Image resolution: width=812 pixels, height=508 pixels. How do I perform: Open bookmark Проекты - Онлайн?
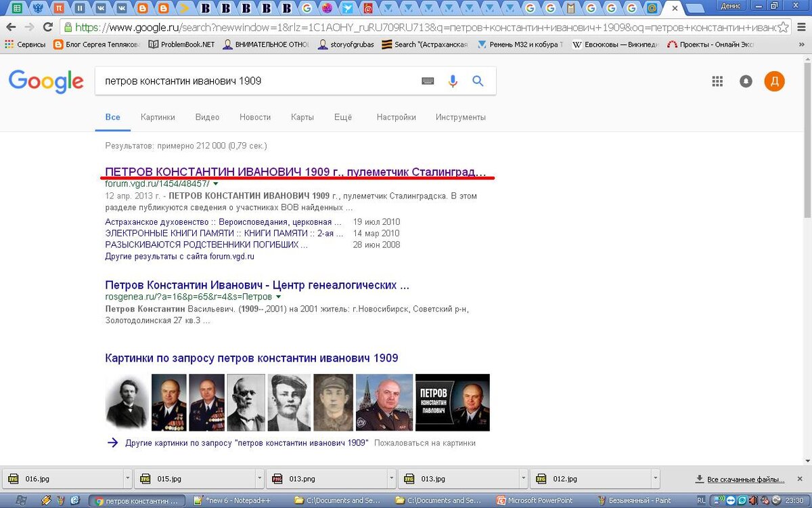click(710, 45)
